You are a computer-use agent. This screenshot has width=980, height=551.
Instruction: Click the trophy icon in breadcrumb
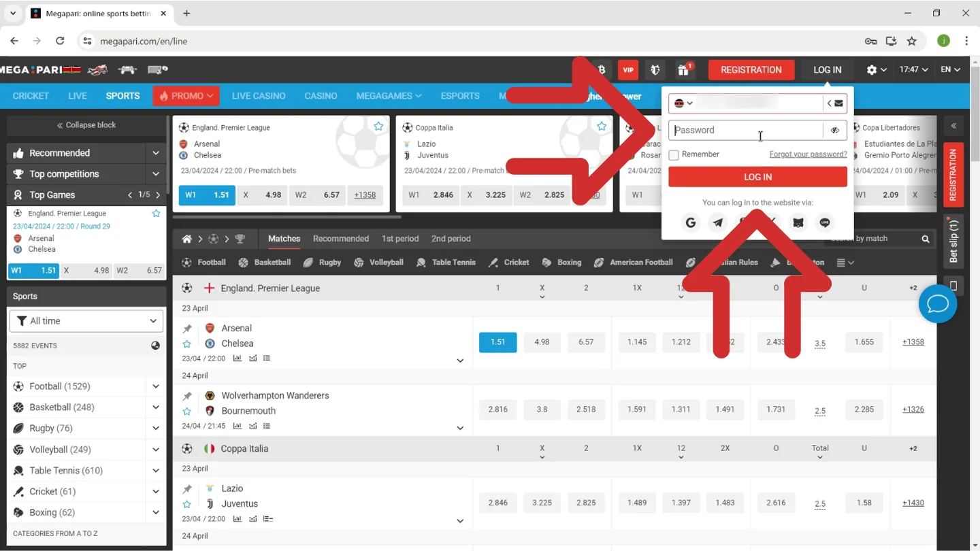coord(240,239)
